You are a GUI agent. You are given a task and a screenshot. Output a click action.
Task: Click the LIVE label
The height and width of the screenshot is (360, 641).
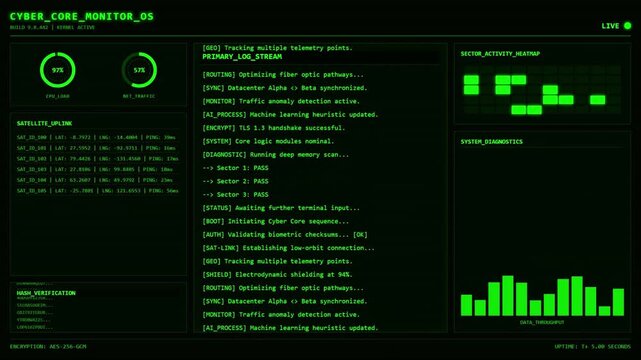610,26
